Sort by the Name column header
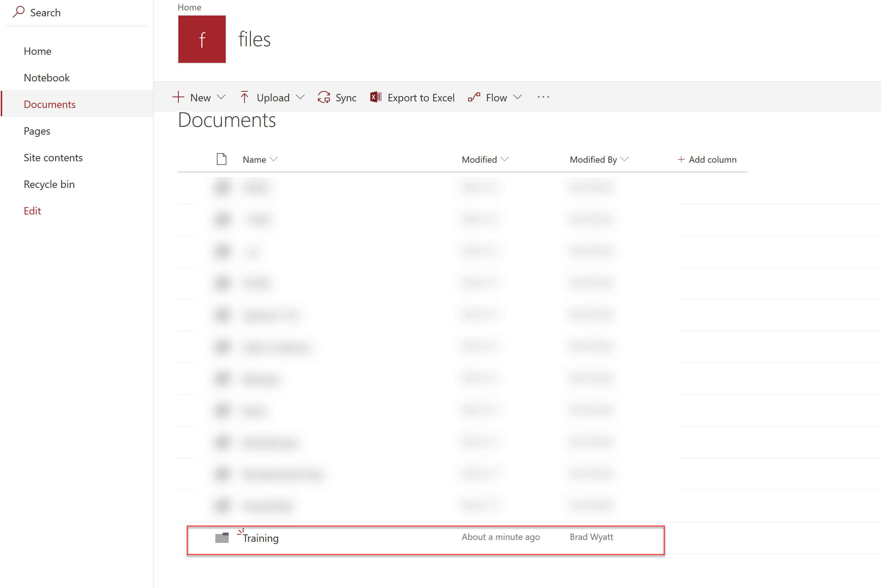Screen dimensions: 881x588 (255, 159)
